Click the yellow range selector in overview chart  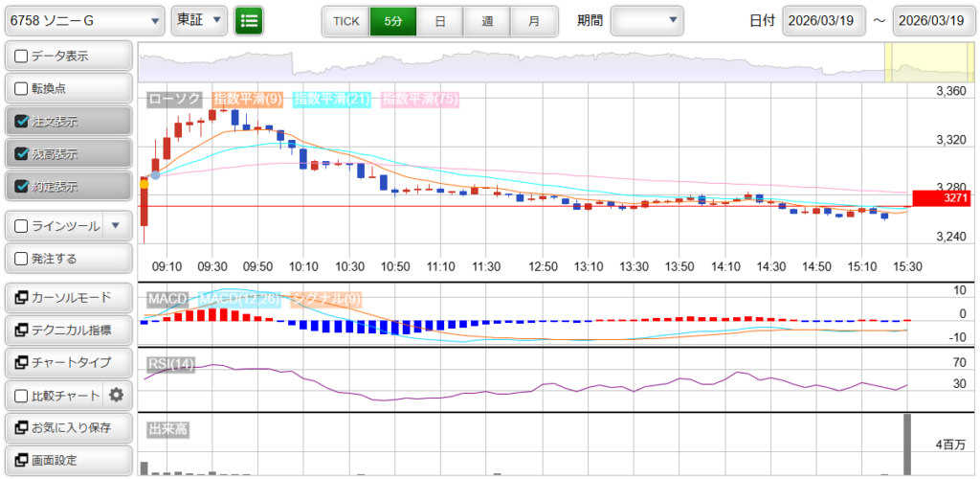[915, 62]
